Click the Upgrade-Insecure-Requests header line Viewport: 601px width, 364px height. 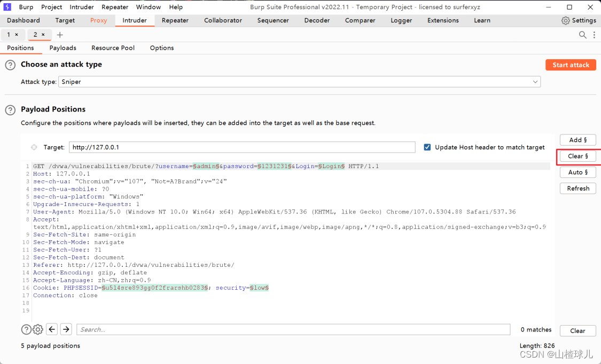[x=86, y=204]
